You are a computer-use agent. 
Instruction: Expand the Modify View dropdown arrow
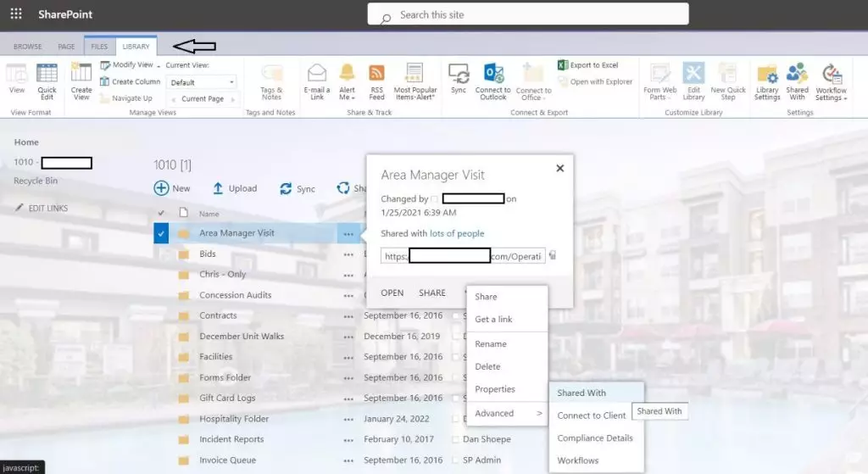158,65
